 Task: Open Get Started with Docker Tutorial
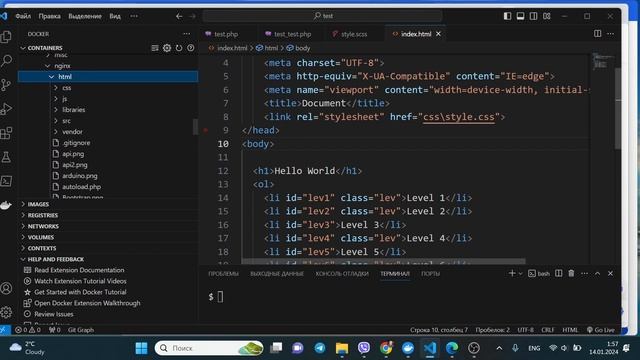tap(80, 292)
